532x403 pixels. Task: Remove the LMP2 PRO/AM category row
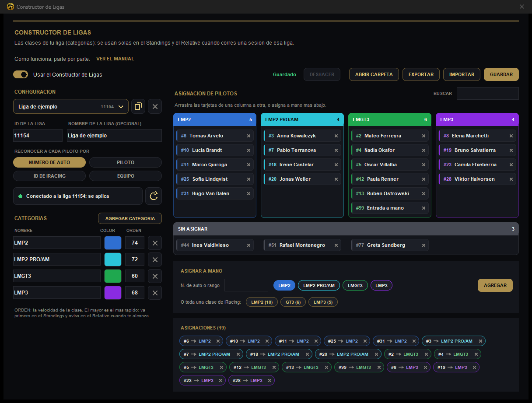click(x=155, y=259)
